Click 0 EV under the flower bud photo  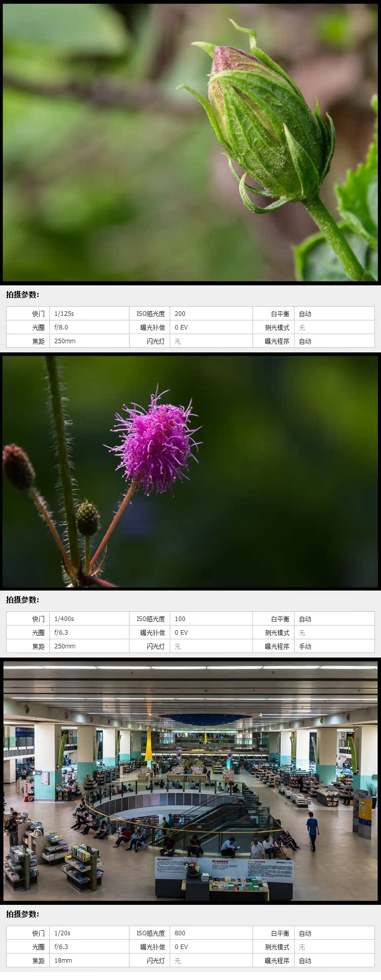click(x=181, y=328)
